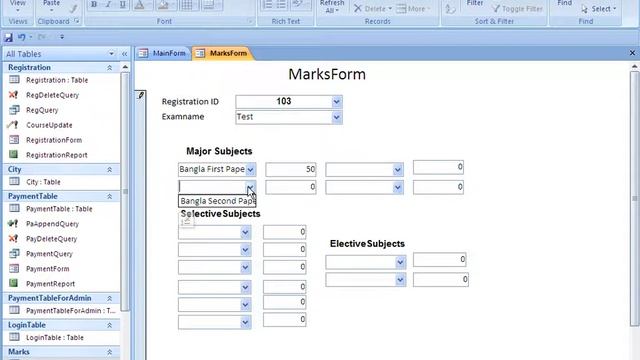Collapse the Marks group
The width and height of the screenshot is (640, 360).
[x=109, y=352]
